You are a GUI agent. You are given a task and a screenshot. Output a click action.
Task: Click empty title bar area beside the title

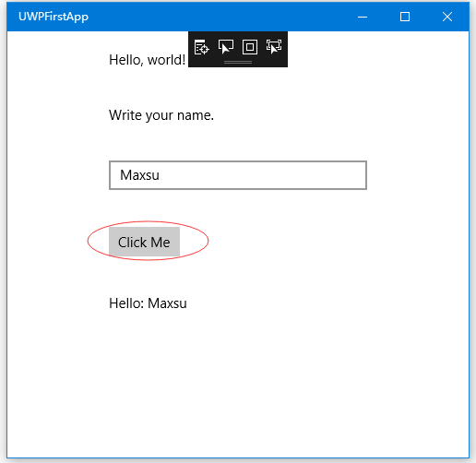(215, 17)
